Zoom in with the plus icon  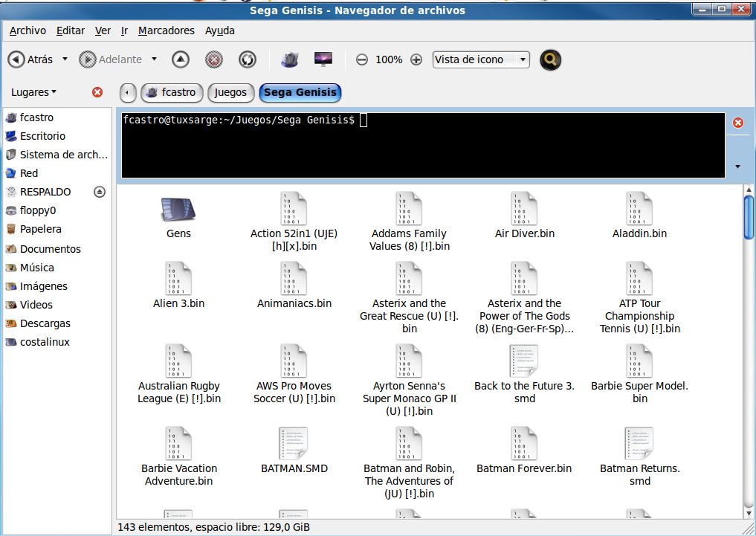(x=416, y=59)
